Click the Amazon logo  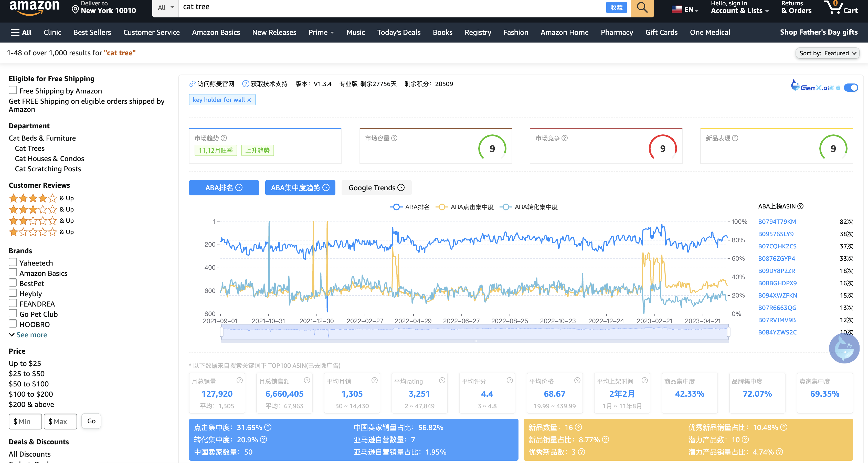(34, 8)
